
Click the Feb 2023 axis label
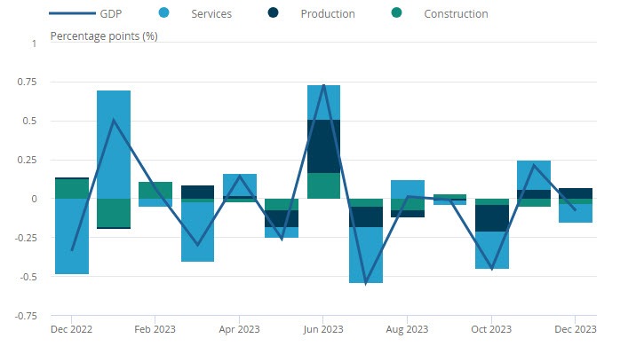[155, 329]
